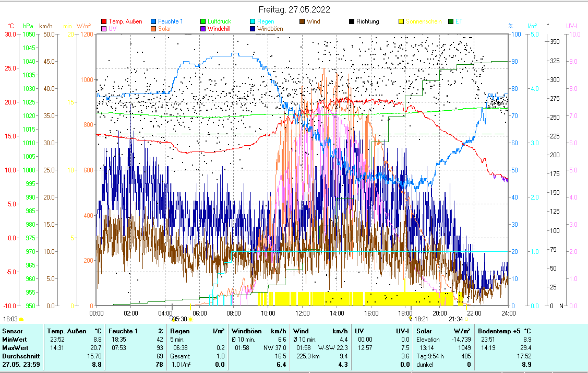The width and height of the screenshot is (588, 373).
Task: Click the Regen Gesamt: label
Action: point(181,356)
